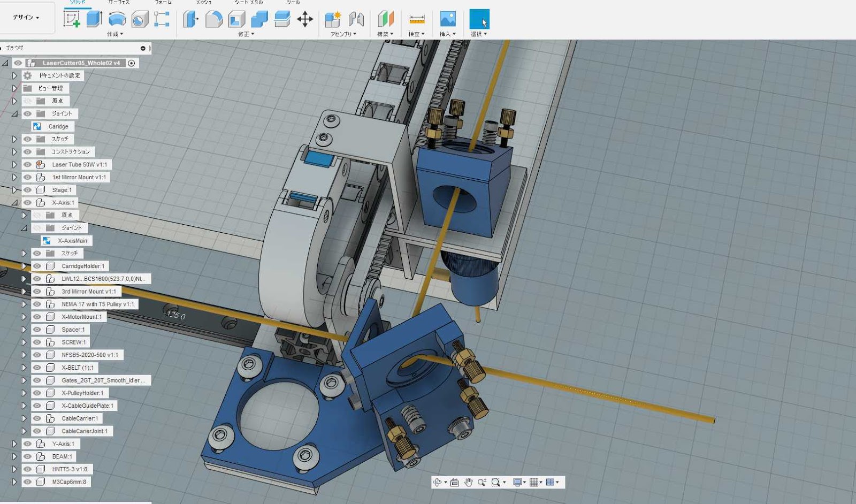
Task: Hide the CarridgeHolder:1 component
Action: (x=37, y=266)
